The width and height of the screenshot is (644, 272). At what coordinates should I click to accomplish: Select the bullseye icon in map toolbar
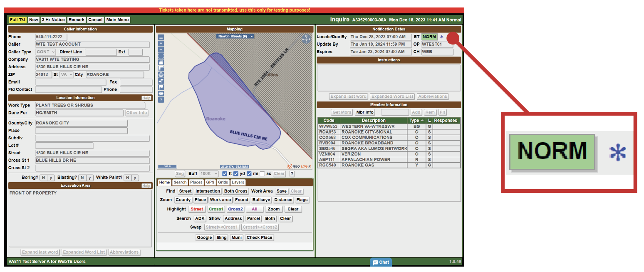(x=161, y=74)
